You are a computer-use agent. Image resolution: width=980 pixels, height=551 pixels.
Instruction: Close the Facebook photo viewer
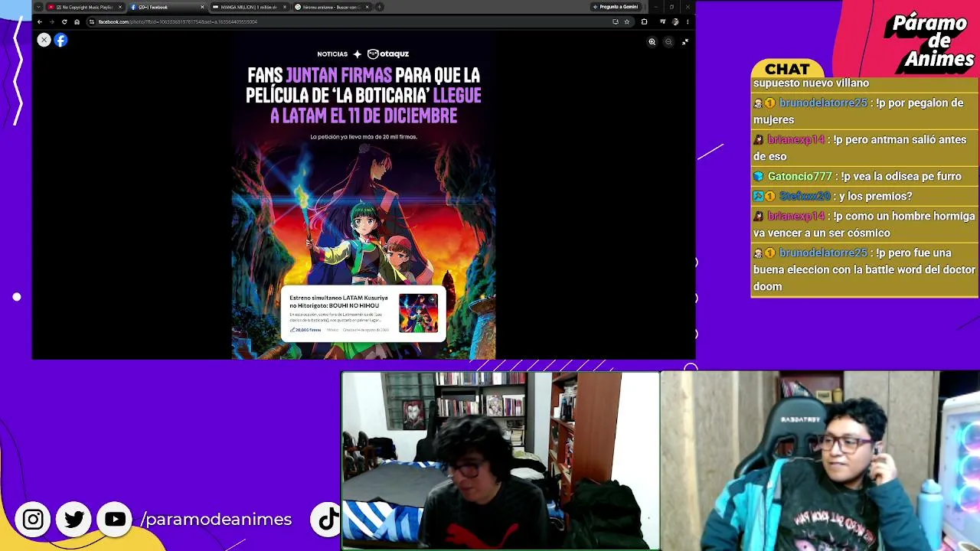[x=44, y=41]
